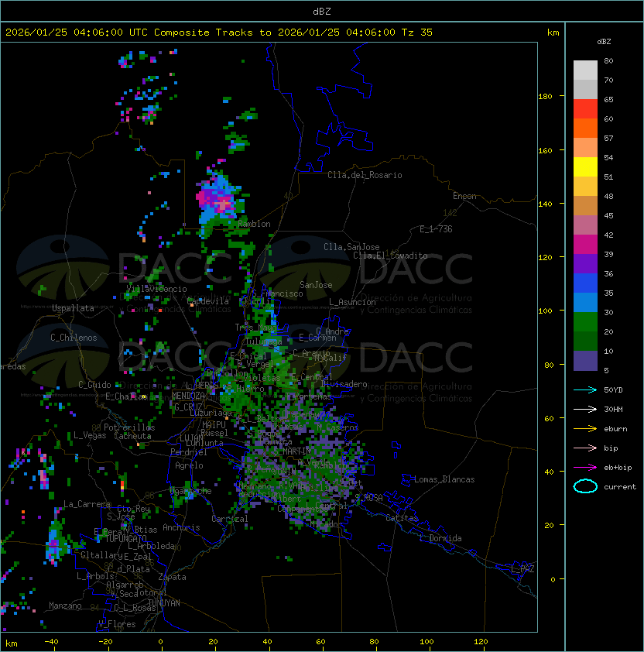This screenshot has width=644, height=652.
Task: Click the '80' value on dBZ scale
Action: 608,60
